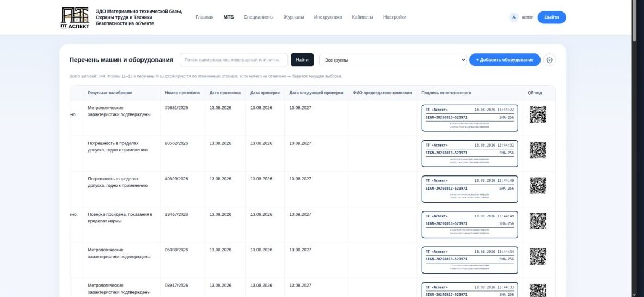Open Журналы section

coord(293,17)
